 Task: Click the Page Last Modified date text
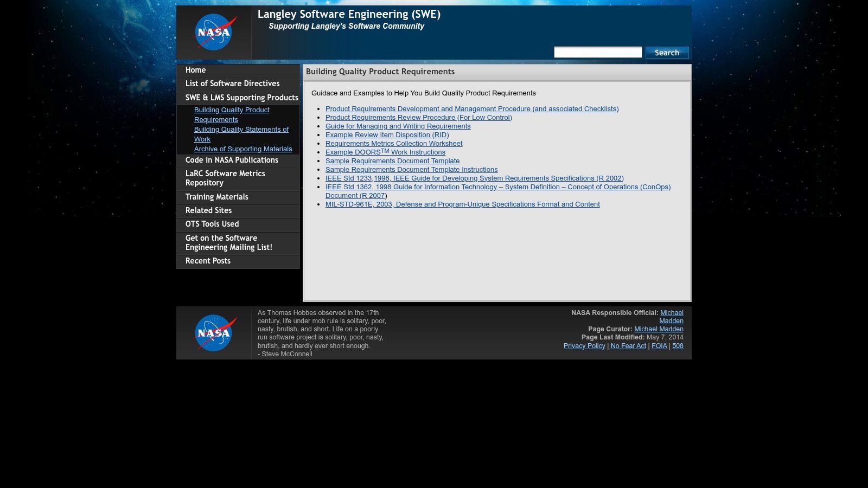[x=665, y=337]
